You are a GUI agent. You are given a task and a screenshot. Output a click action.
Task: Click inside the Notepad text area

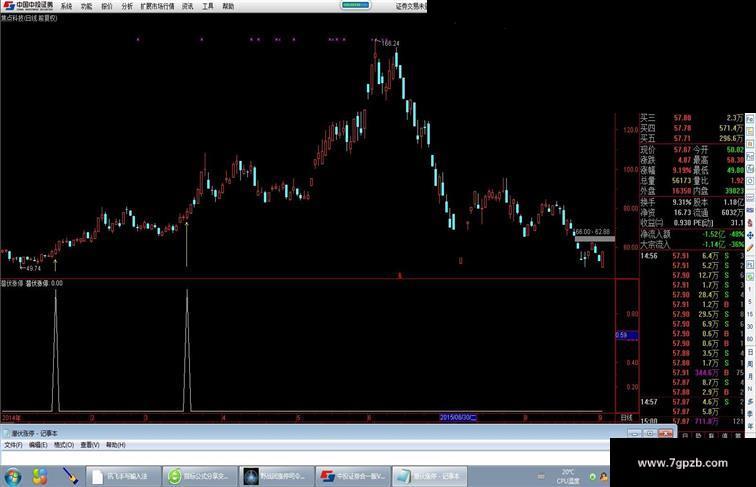click(305, 458)
